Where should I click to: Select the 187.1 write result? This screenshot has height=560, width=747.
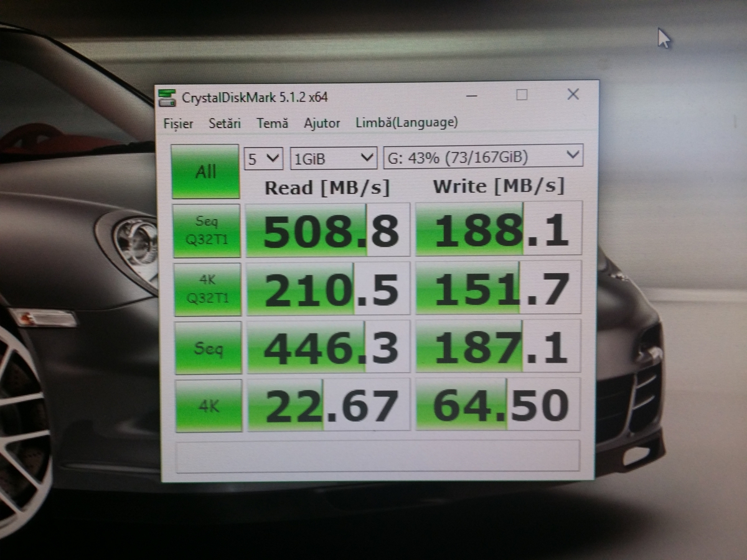pyautogui.click(x=499, y=347)
